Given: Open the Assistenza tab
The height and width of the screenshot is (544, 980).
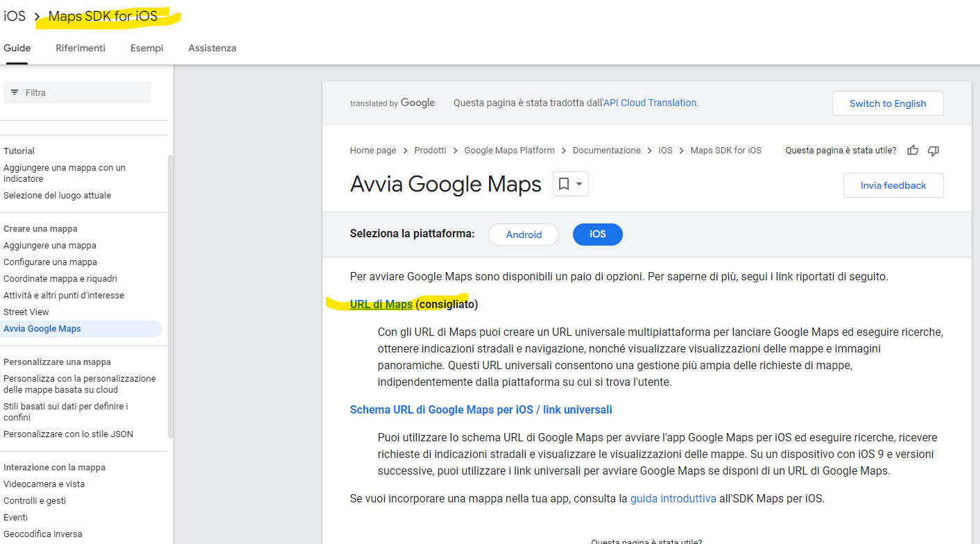Looking at the screenshot, I should point(212,48).
